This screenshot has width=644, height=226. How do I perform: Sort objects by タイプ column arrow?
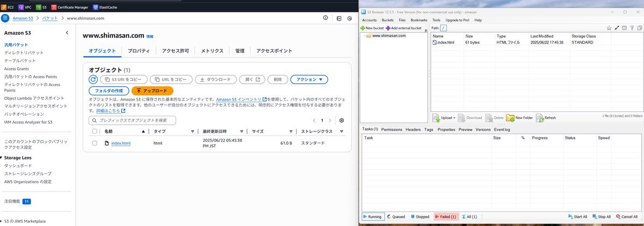[x=192, y=131]
